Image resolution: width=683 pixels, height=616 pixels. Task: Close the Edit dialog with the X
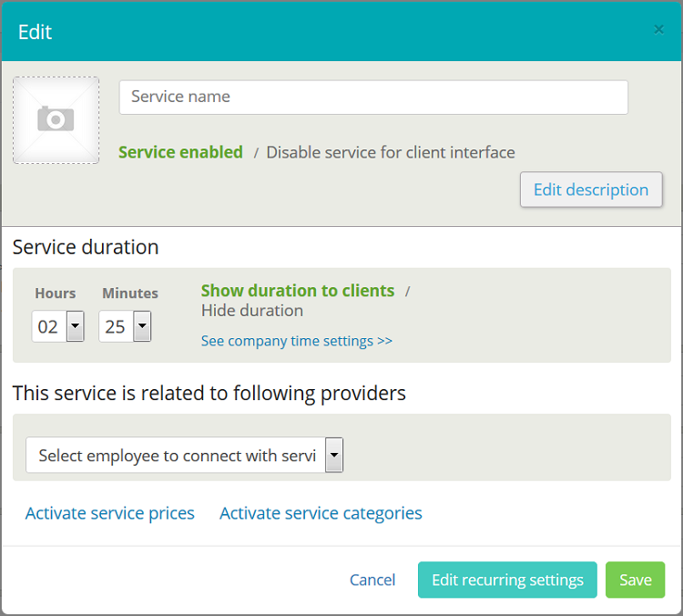(x=658, y=30)
